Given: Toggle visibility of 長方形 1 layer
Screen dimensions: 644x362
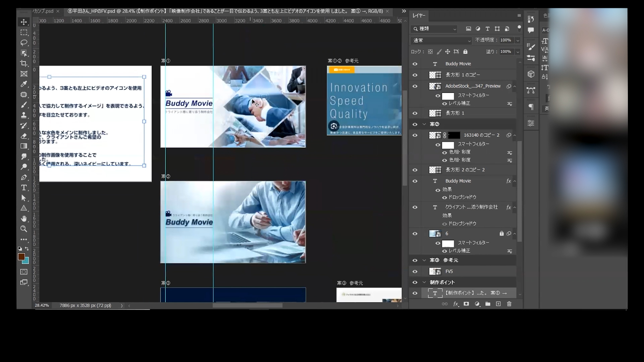Looking at the screenshot, I should pyautogui.click(x=415, y=113).
